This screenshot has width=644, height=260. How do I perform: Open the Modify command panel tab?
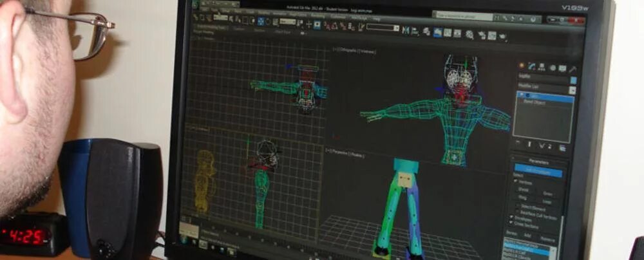pos(532,66)
